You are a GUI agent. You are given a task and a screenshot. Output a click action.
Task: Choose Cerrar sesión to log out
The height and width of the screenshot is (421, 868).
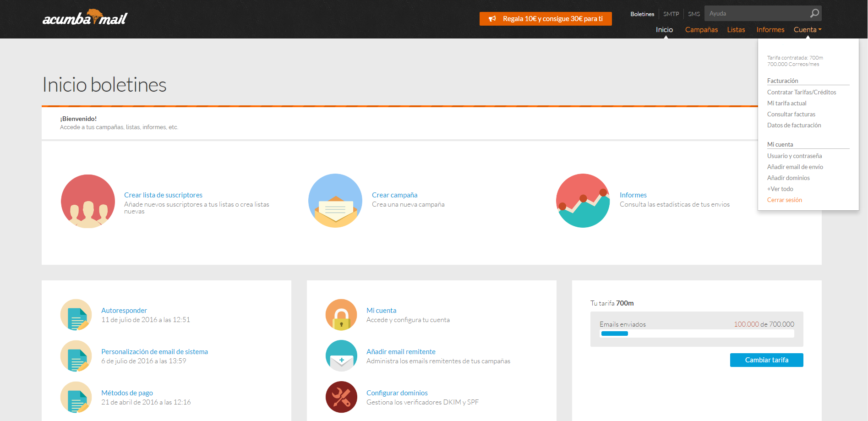coord(784,200)
